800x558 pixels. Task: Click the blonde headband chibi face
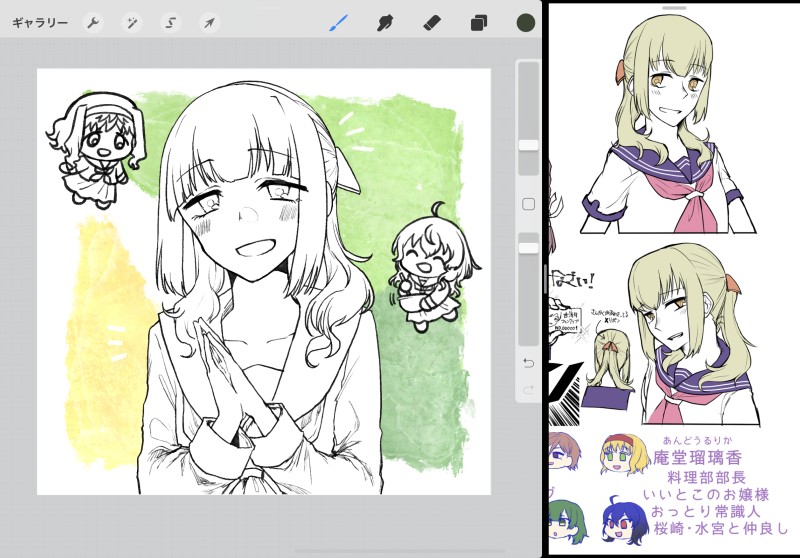(x=624, y=453)
